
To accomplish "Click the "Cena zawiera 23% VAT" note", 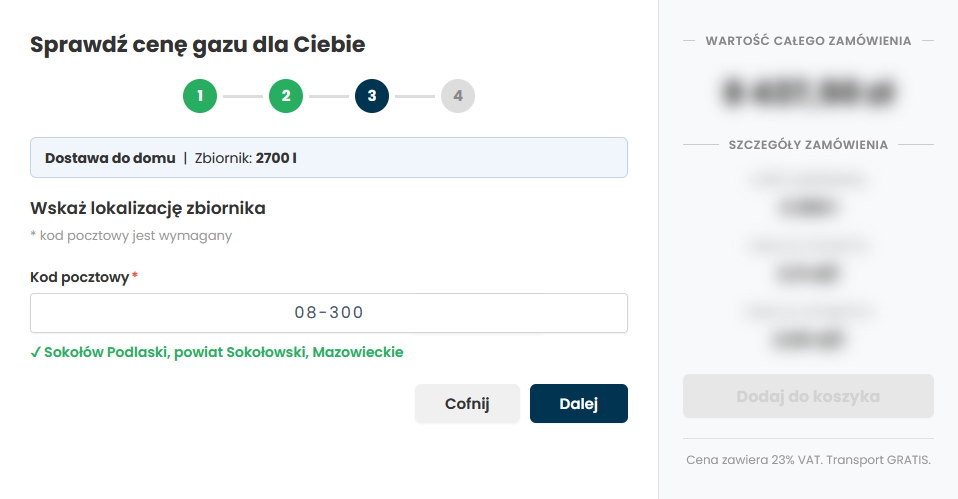I will tap(808, 460).
